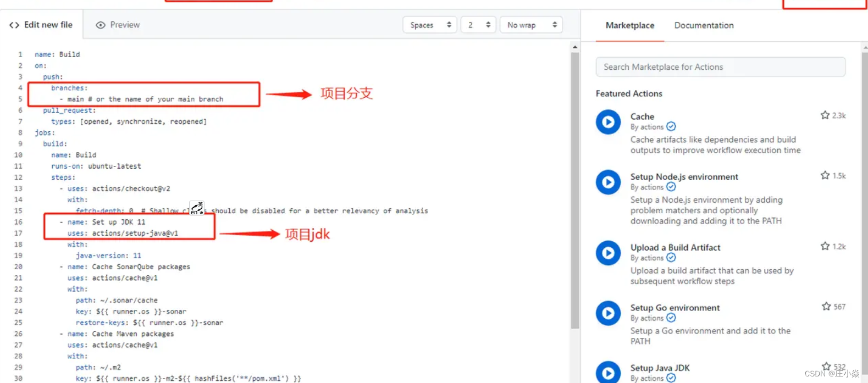This screenshot has height=383, width=868.
Task: Open the No wrap line mode dropdown
Action: 531,25
